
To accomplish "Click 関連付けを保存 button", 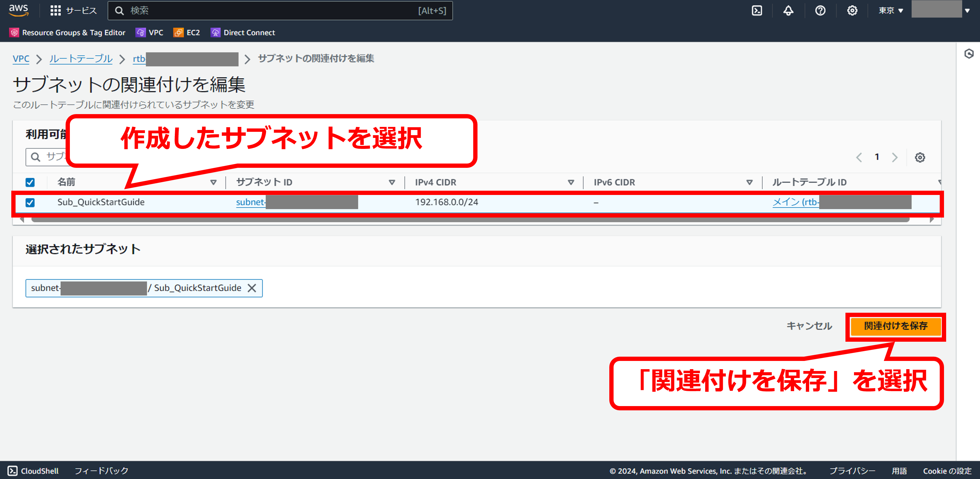I will point(895,326).
